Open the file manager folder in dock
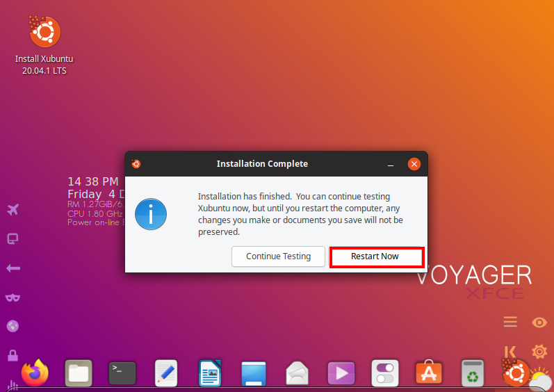 79,373
